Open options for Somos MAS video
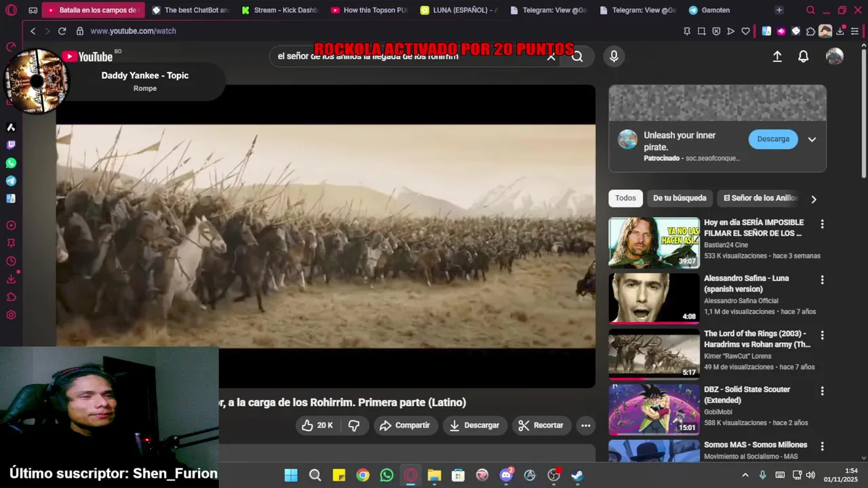This screenshot has width=868, height=488. point(822,446)
